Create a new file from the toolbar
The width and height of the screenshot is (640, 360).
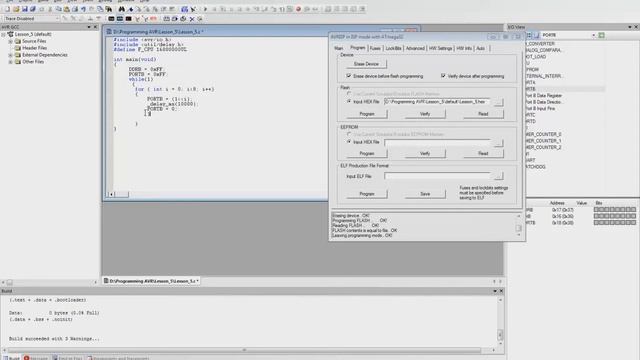point(7,9)
